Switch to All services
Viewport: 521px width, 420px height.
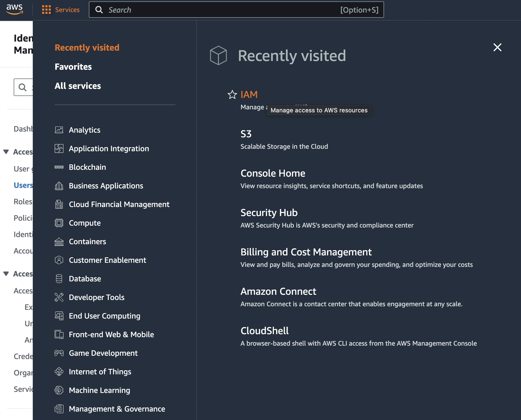(x=78, y=86)
